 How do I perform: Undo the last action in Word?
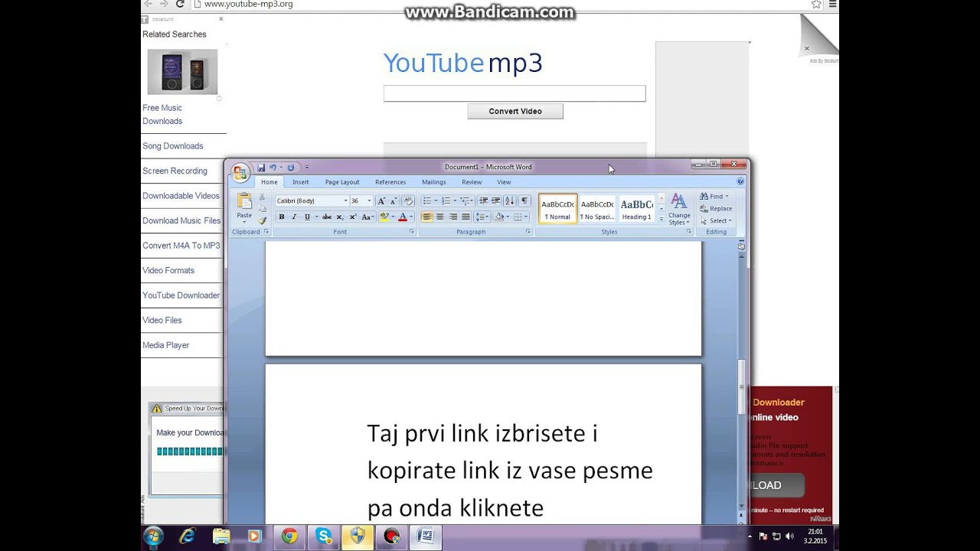pyautogui.click(x=273, y=168)
